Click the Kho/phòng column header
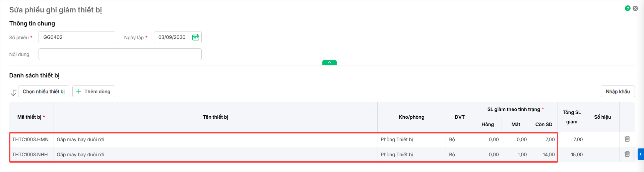Viewport: 644px width, 172px height. tap(411, 117)
